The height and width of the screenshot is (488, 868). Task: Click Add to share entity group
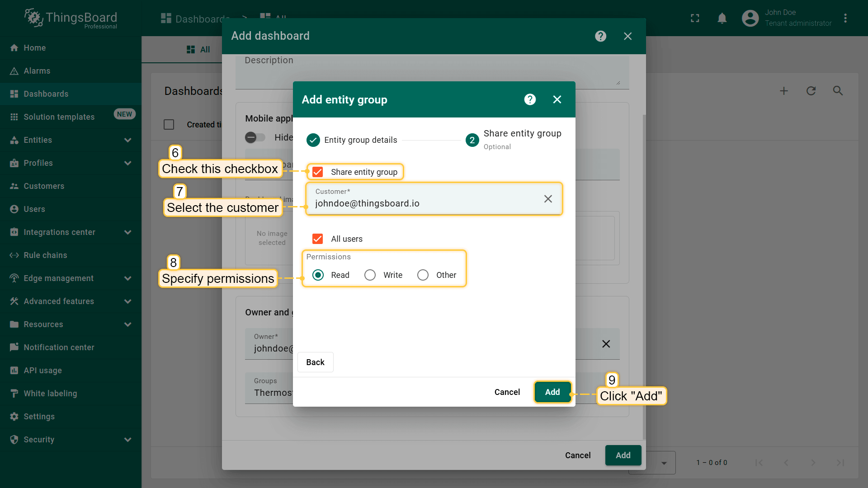point(552,392)
